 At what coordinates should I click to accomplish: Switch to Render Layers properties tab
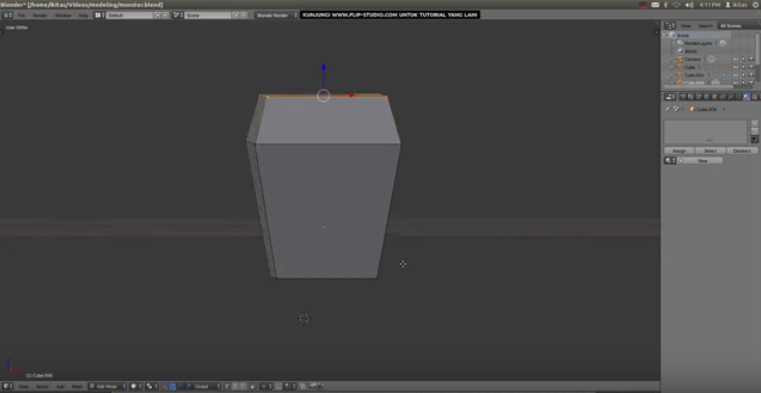coord(691,97)
